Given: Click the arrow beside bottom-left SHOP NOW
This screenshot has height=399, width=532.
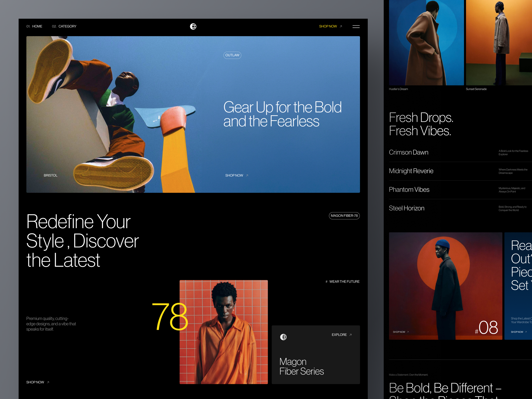Looking at the screenshot, I should [x=48, y=382].
